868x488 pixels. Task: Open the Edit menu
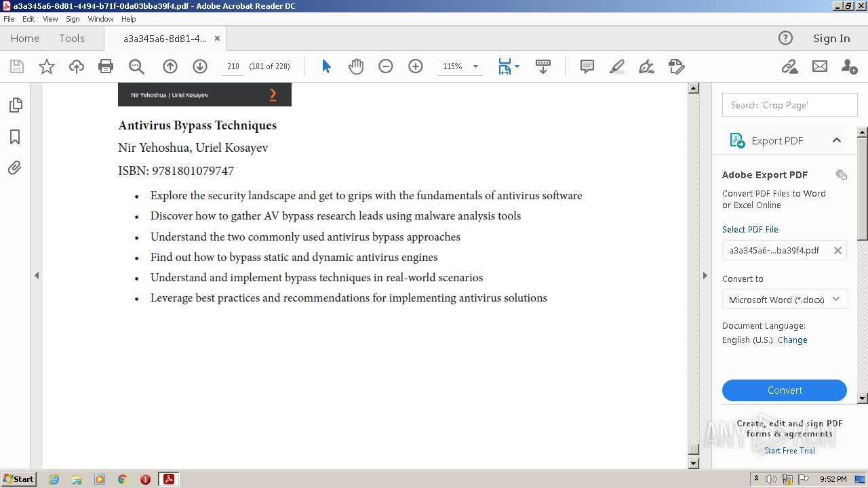point(28,19)
